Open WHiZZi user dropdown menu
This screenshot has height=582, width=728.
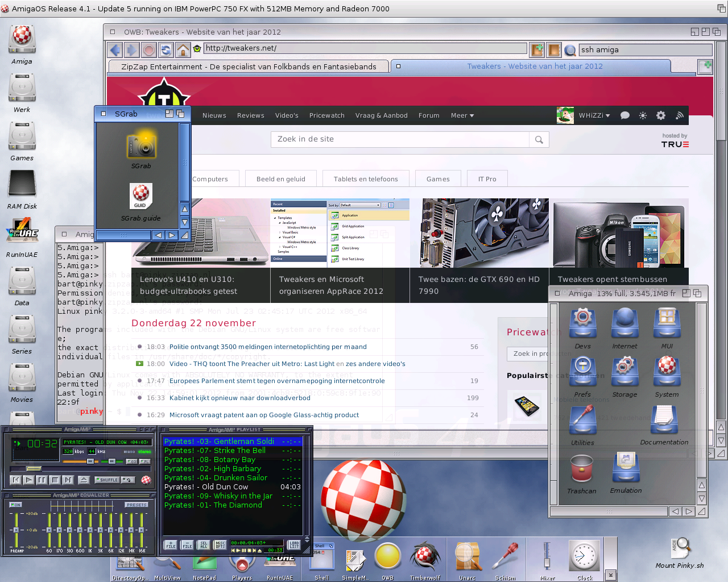[x=594, y=115]
